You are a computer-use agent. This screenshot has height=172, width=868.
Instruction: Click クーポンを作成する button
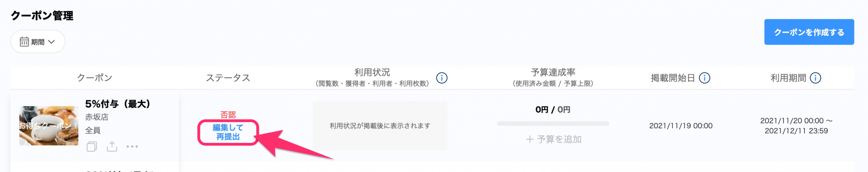tap(809, 32)
